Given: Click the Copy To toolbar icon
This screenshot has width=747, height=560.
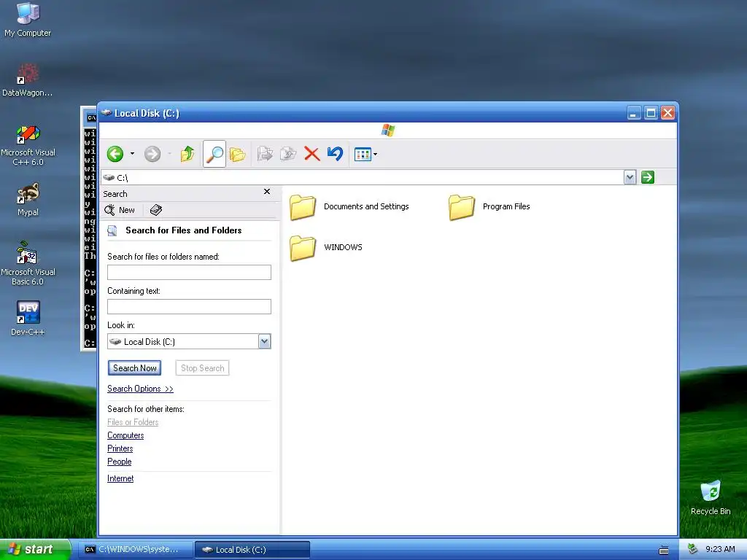Looking at the screenshot, I should pos(288,154).
